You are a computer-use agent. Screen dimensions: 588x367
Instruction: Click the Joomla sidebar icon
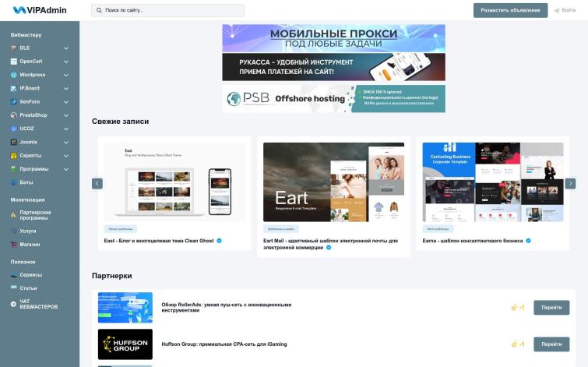coord(13,143)
